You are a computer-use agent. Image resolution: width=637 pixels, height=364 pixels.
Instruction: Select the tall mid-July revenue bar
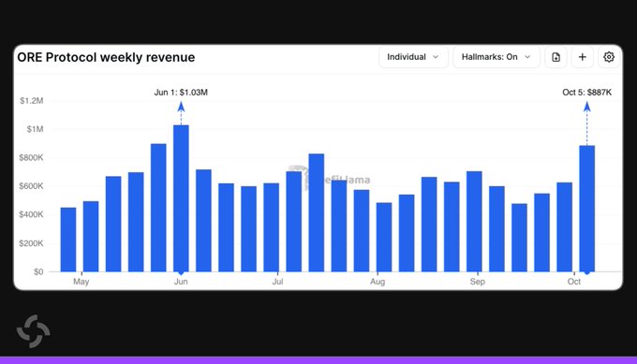click(317, 212)
